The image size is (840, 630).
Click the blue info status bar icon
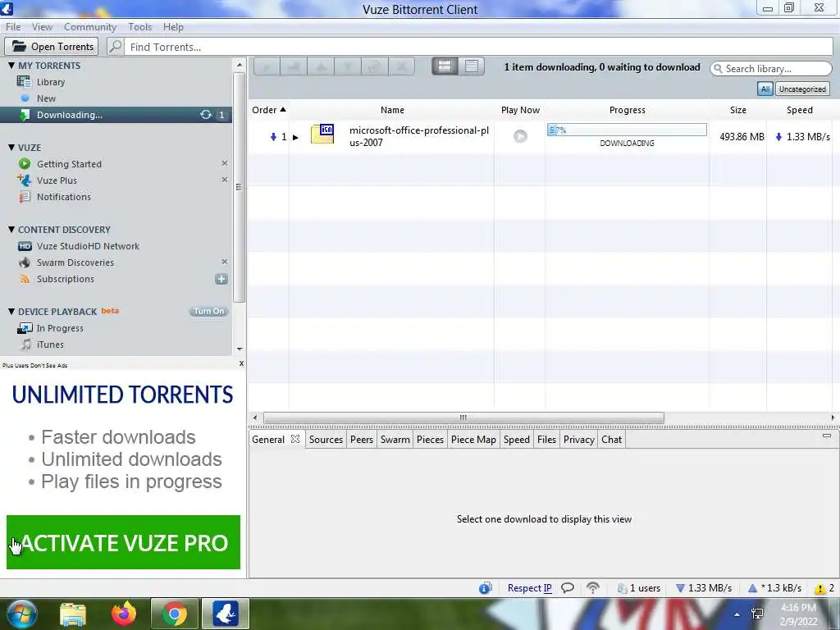click(x=486, y=588)
